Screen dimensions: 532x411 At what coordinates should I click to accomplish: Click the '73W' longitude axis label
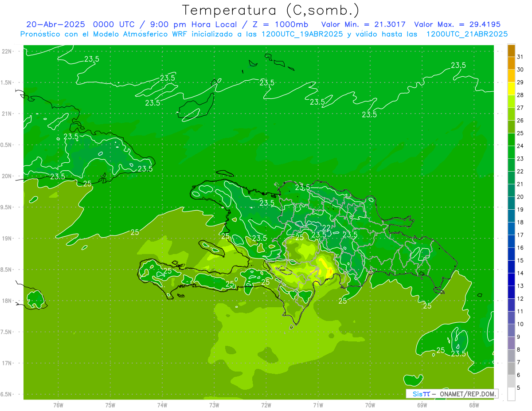(x=214, y=405)
